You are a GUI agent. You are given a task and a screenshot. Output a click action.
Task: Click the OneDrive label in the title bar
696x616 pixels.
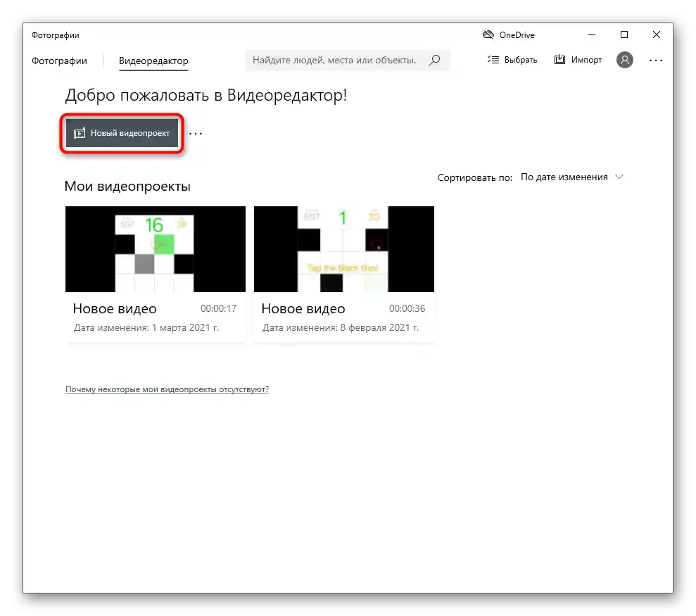[517, 35]
